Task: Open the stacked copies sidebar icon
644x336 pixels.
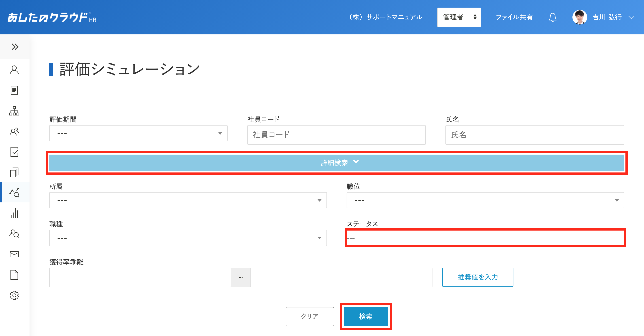Action: (14, 172)
